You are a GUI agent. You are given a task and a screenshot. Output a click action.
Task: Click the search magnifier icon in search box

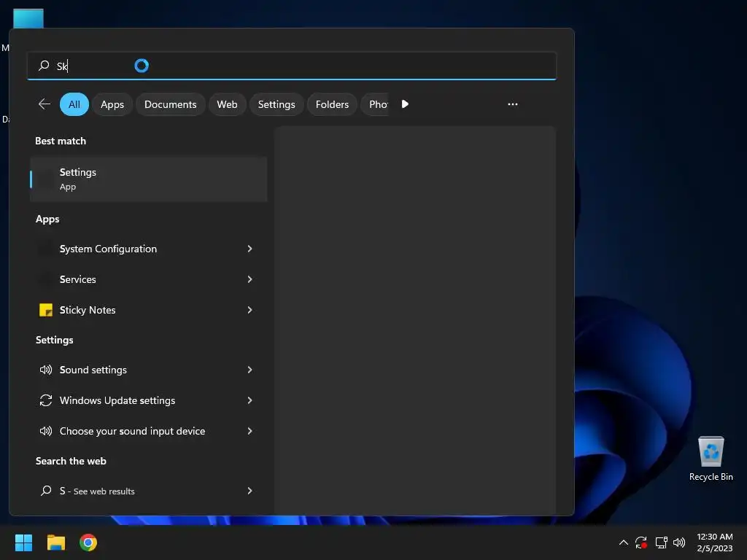coord(44,65)
